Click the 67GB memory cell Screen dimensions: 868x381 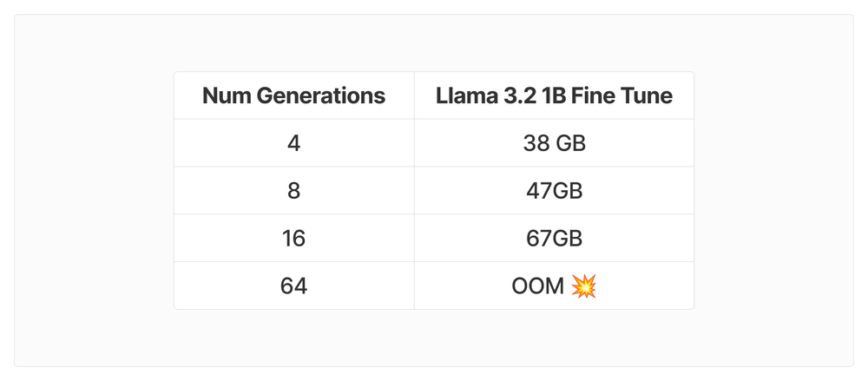[x=554, y=238]
